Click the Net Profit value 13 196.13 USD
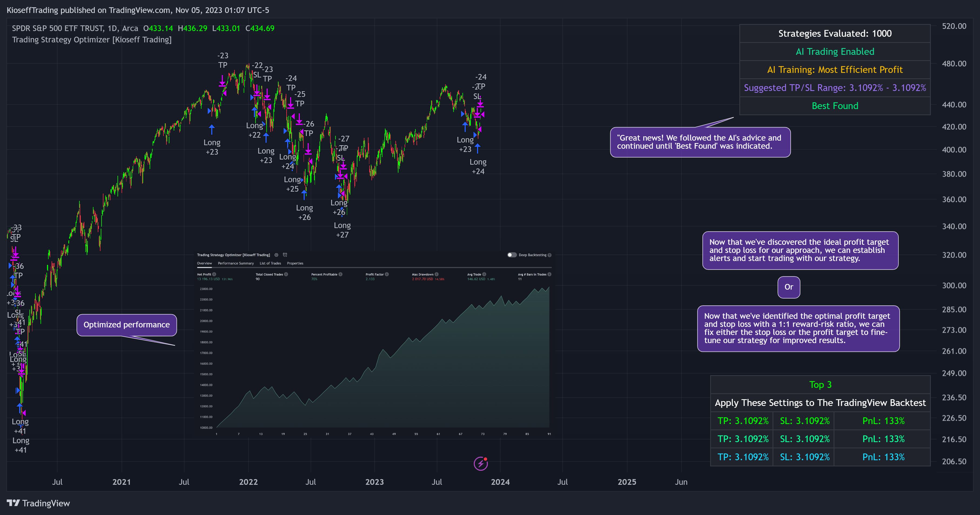 [209, 279]
